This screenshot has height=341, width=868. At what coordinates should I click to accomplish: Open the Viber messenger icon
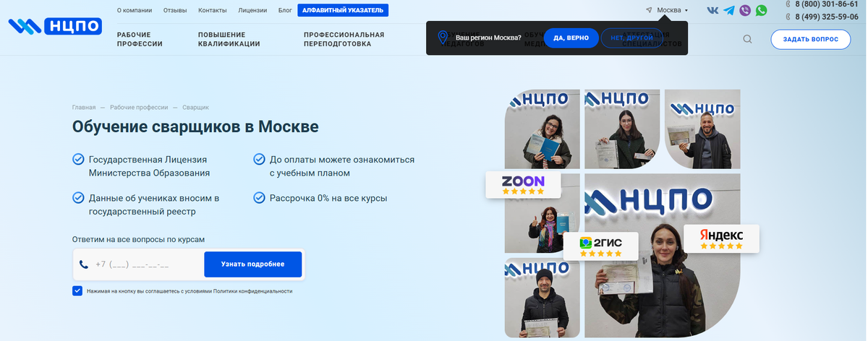pyautogui.click(x=745, y=11)
